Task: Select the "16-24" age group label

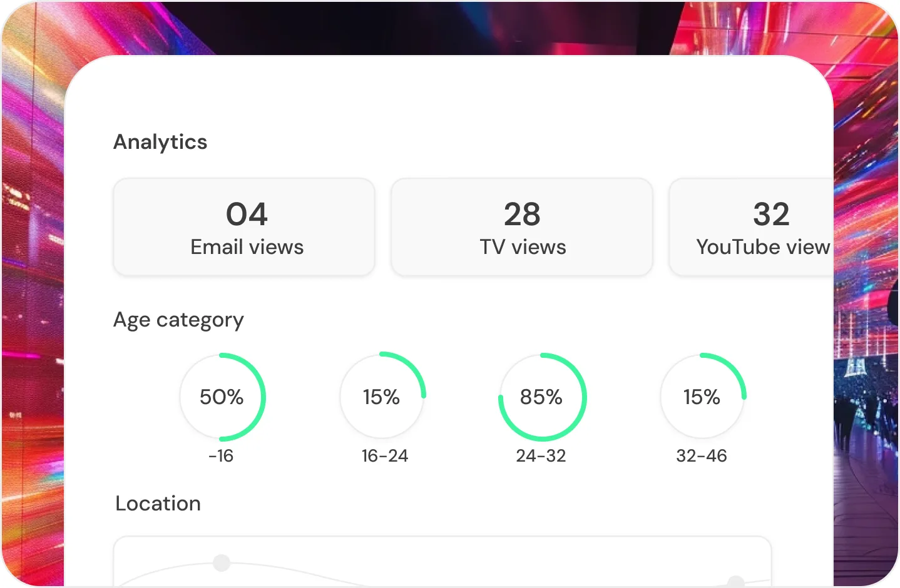Action: pyautogui.click(x=384, y=456)
